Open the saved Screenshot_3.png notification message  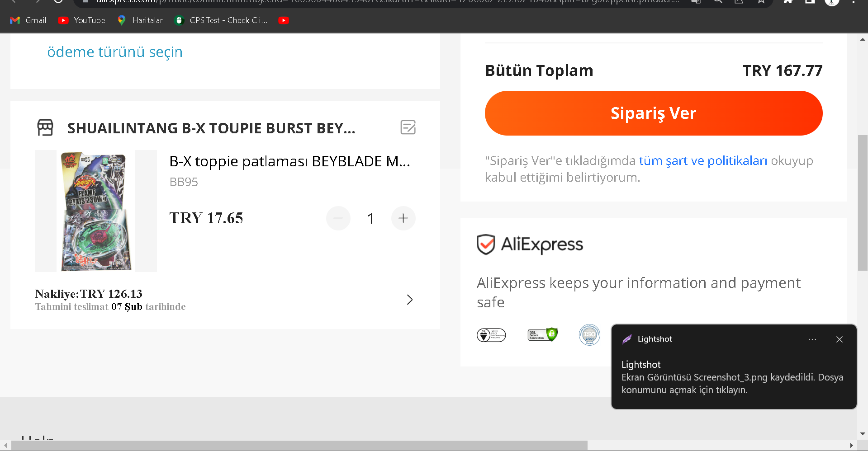click(x=732, y=383)
